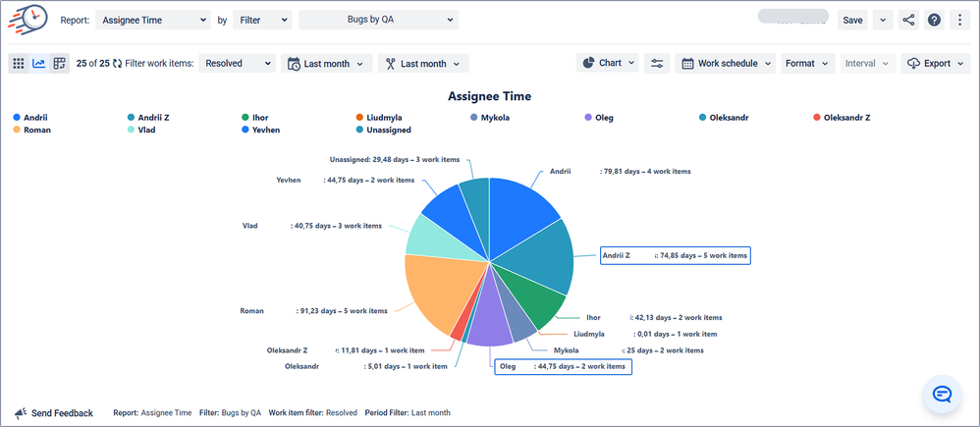This screenshot has height=427, width=980.
Task: Open the three-dot more options menu
Action: pyautogui.click(x=959, y=20)
